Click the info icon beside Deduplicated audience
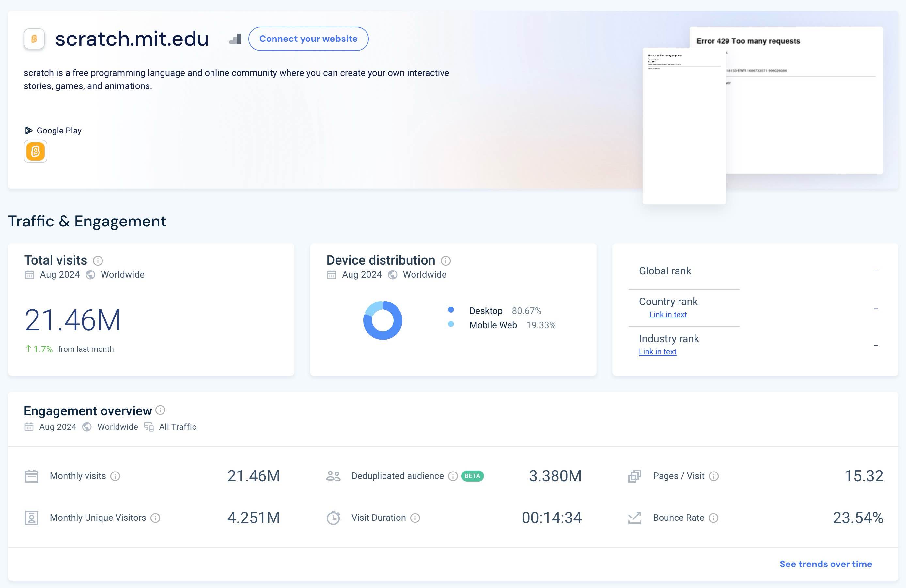Image resolution: width=906 pixels, height=588 pixels. (453, 476)
